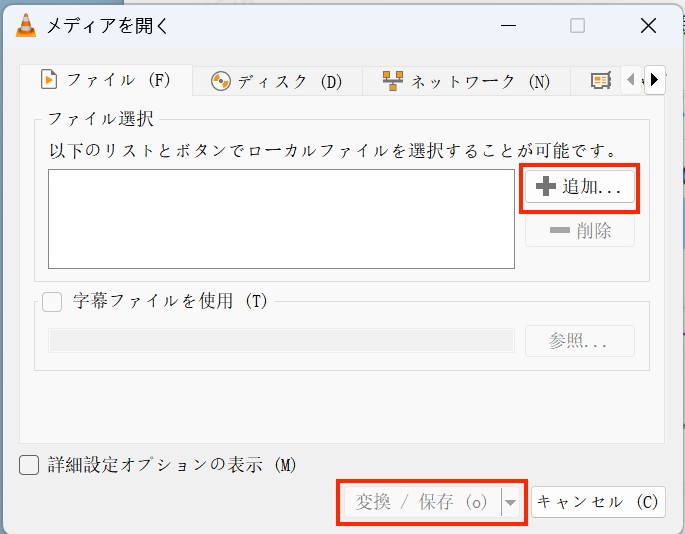Maximize the メディアを開く dialog
Screen dimensions: 685x534
(x=578, y=26)
